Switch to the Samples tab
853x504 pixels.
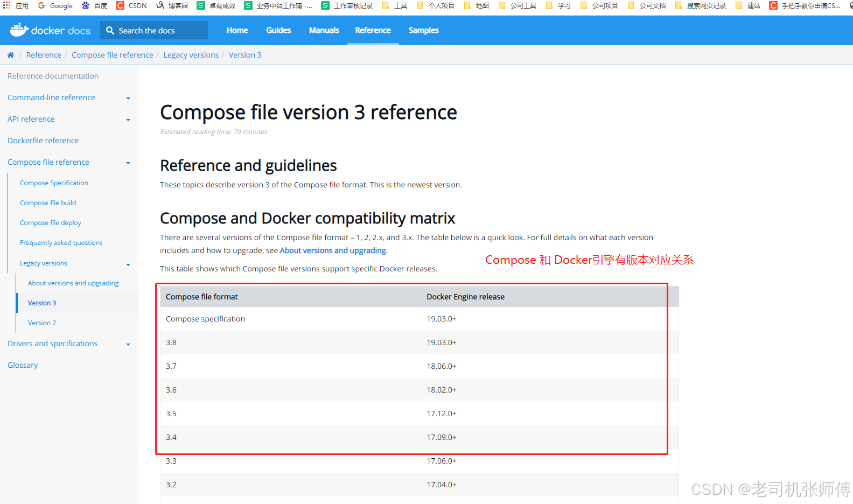click(x=423, y=30)
